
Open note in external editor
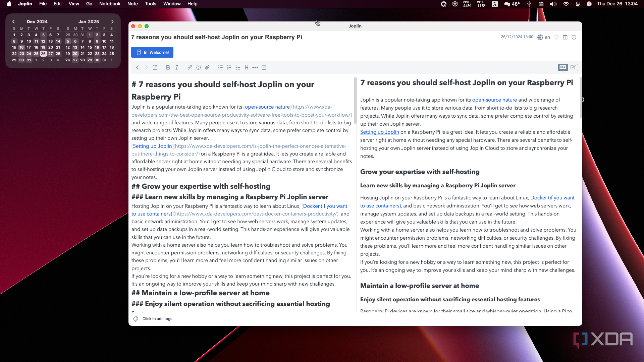(155, 67)
